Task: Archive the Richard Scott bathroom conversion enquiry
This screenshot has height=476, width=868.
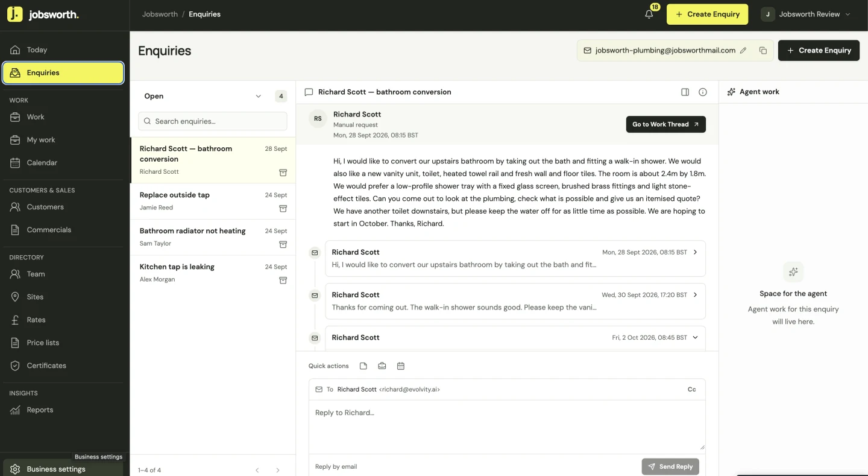Action: pos(283,173)
